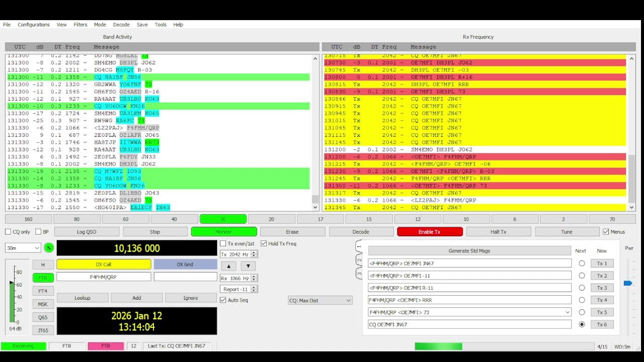Toggle the green Monitor button
The image size is (644, 362).
click(x=224, y=232)
